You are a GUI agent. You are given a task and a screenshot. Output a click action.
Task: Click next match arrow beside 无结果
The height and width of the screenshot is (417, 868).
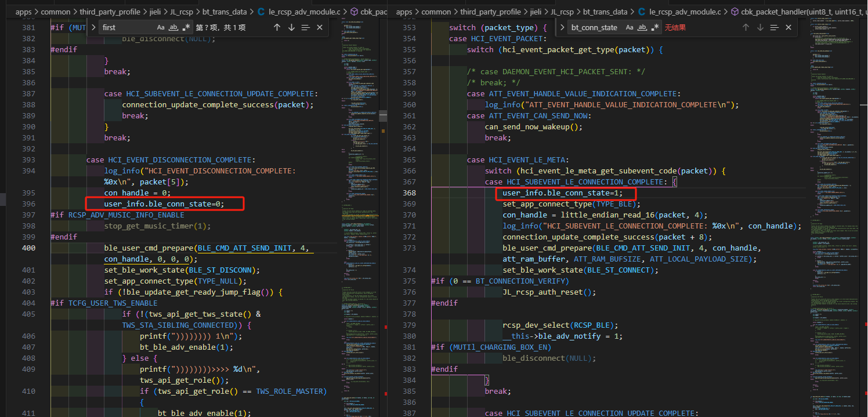(x=760, y=27)
